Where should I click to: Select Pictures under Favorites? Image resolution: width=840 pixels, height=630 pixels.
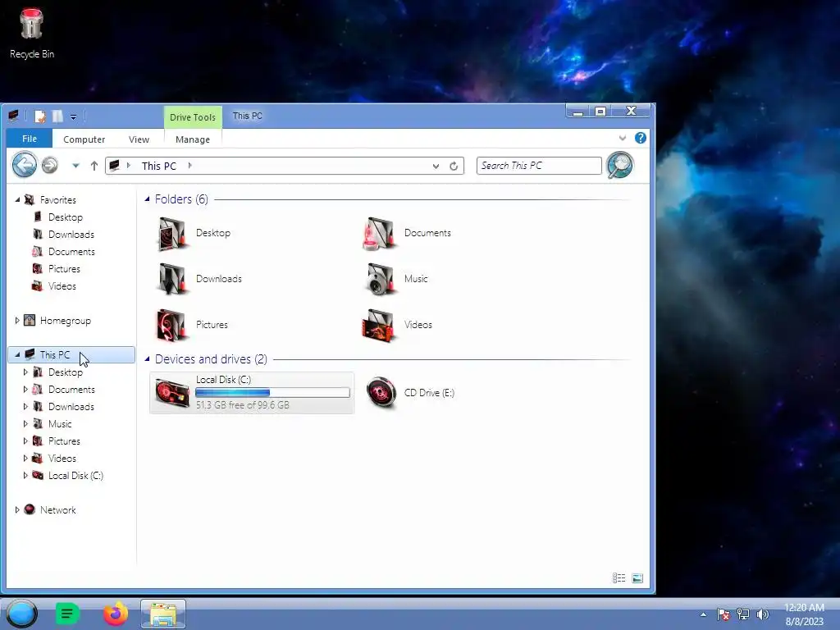[x=64, y=268]
